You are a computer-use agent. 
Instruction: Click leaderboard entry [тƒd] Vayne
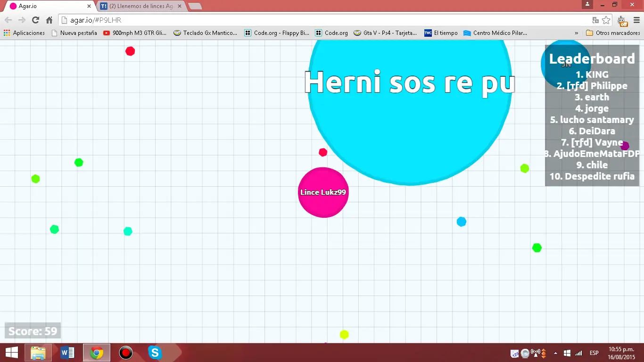coord(592,142)
